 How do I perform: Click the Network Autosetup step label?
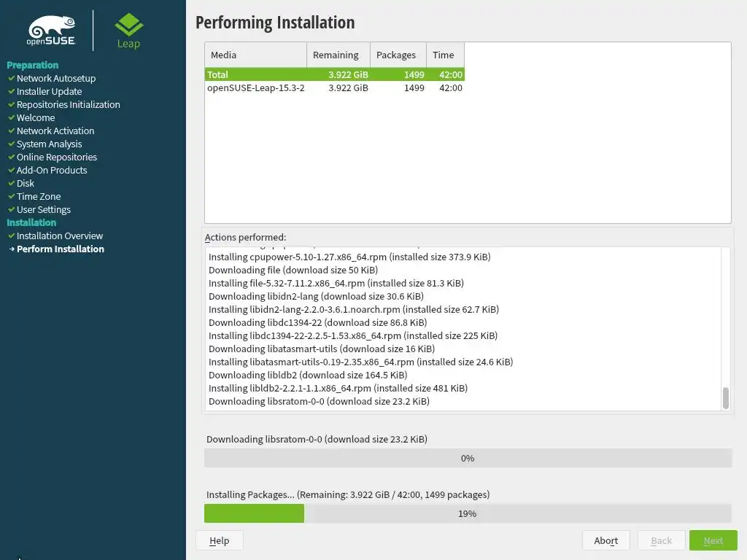coord(56,78)
